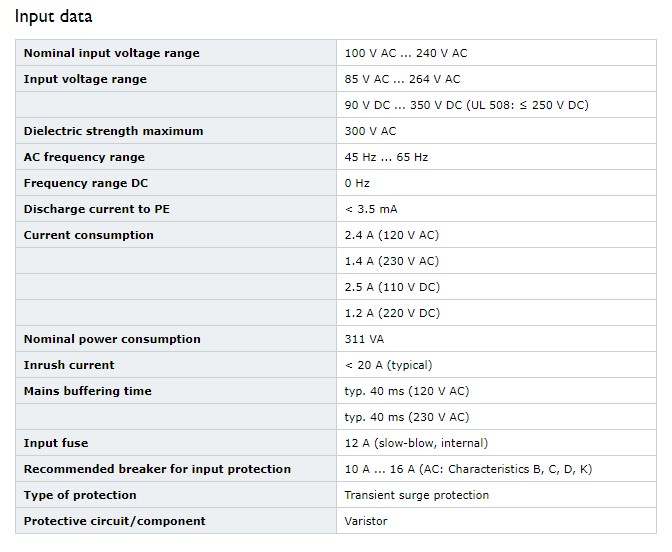Select the Dielectric strength maximum label
672x552 pixels.
coord(113,131)
